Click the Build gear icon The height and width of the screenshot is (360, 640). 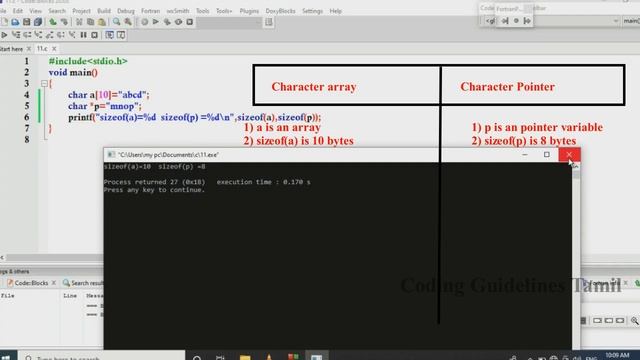coord(144,22)
